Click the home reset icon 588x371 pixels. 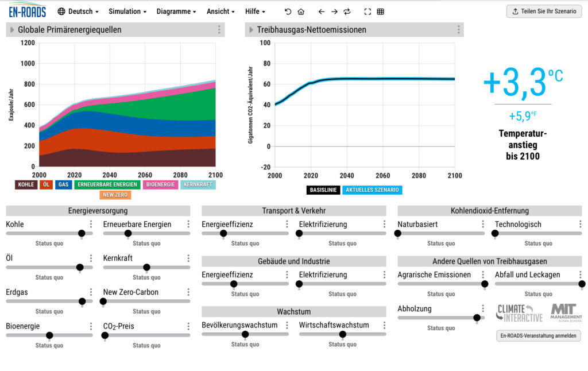(x=301, y=11)
